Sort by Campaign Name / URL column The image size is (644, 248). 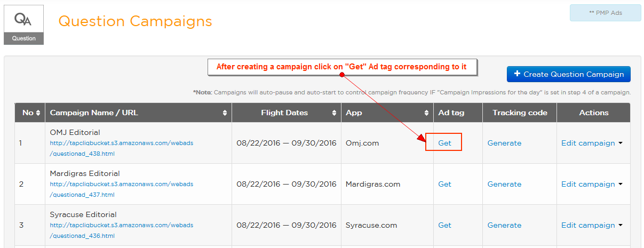[x=225, y=113]
